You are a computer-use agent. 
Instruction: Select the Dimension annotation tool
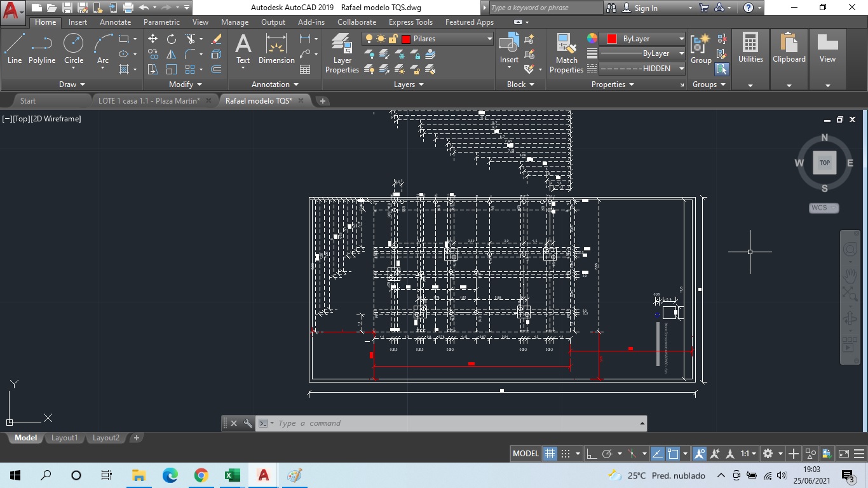(276, 49)
